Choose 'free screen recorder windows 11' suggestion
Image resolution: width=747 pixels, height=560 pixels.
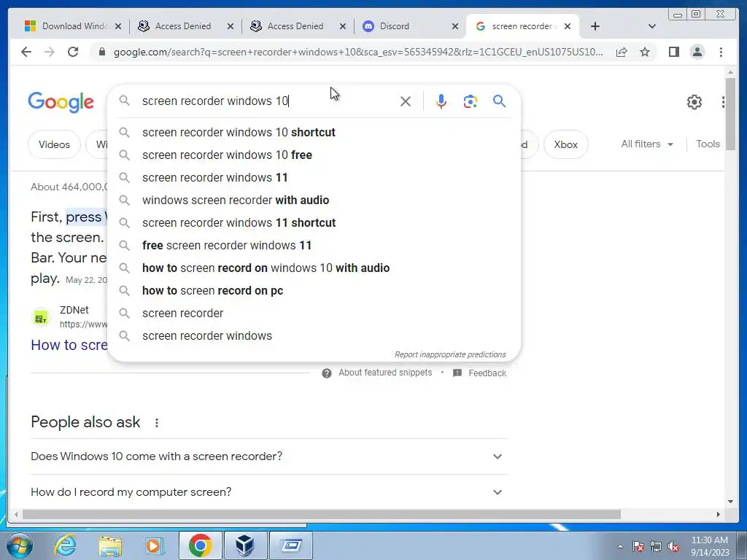(314, 245)
